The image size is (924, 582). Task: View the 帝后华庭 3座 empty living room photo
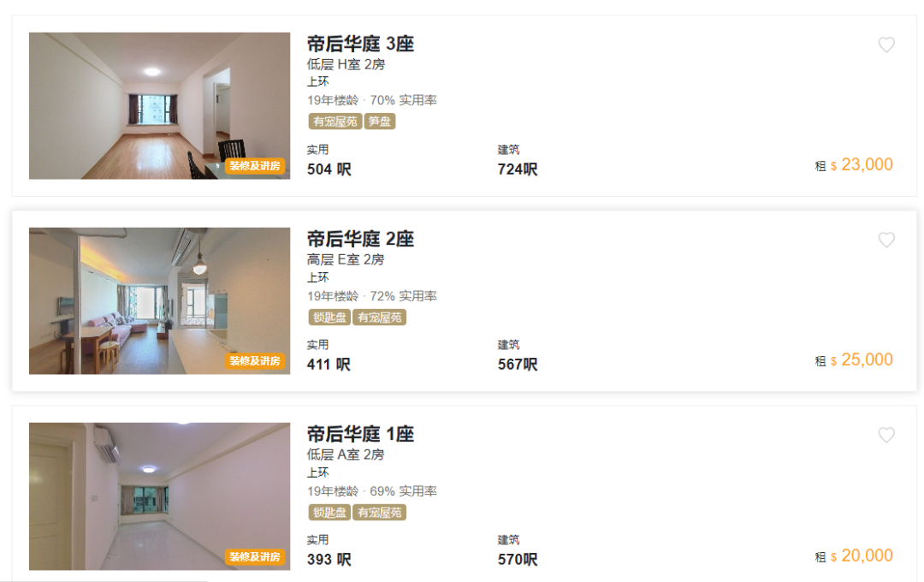(x=160, y=105)
